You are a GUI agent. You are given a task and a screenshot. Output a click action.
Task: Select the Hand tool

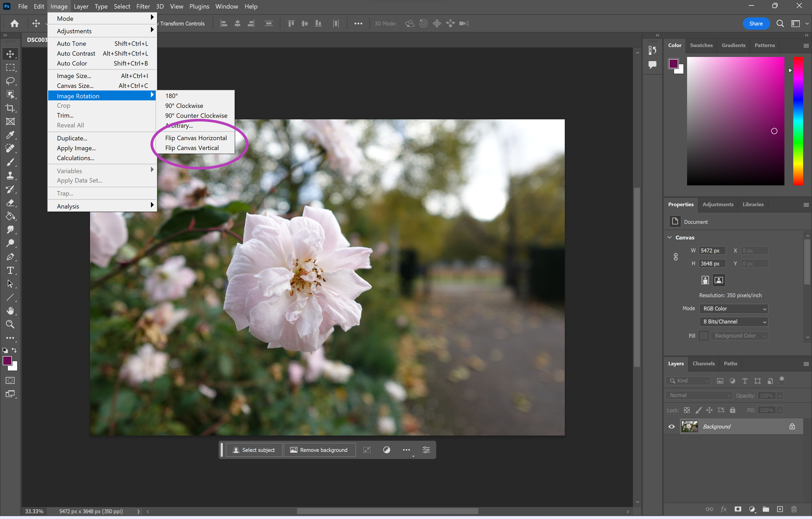pos(10,311)
